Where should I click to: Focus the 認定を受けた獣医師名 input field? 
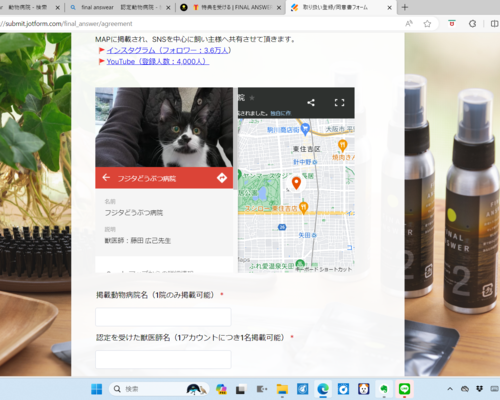click(x=163, y=359)
